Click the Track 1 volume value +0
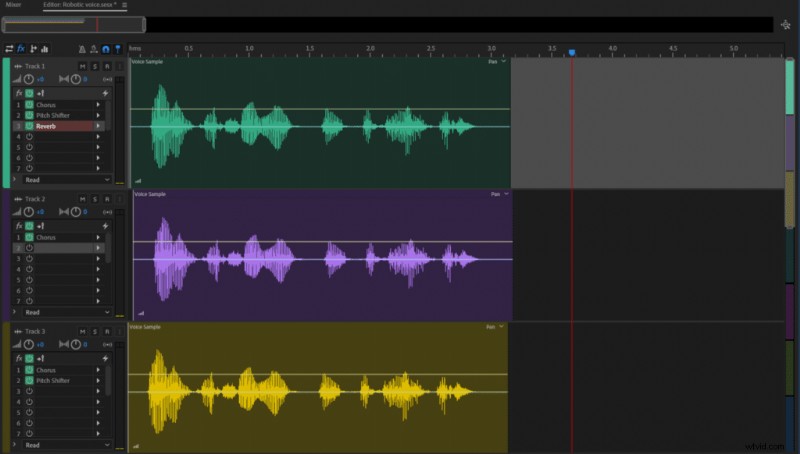This screenshot has height=454, width=800. 40,80
